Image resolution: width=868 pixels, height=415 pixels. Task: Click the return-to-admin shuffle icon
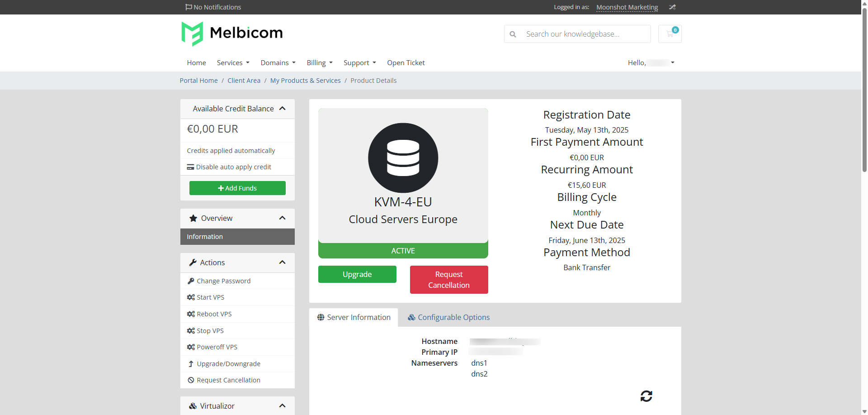point(672,7)
